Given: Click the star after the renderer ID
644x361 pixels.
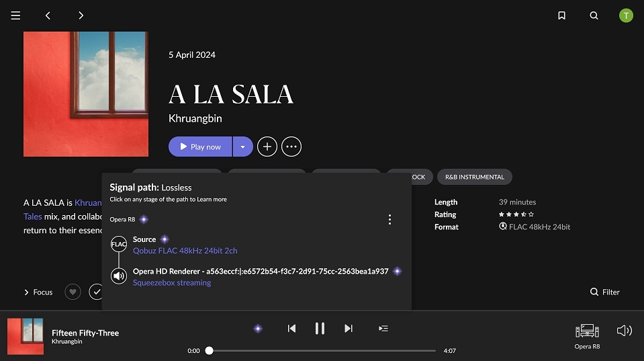Looking at the screenshot, I should 397,272.
